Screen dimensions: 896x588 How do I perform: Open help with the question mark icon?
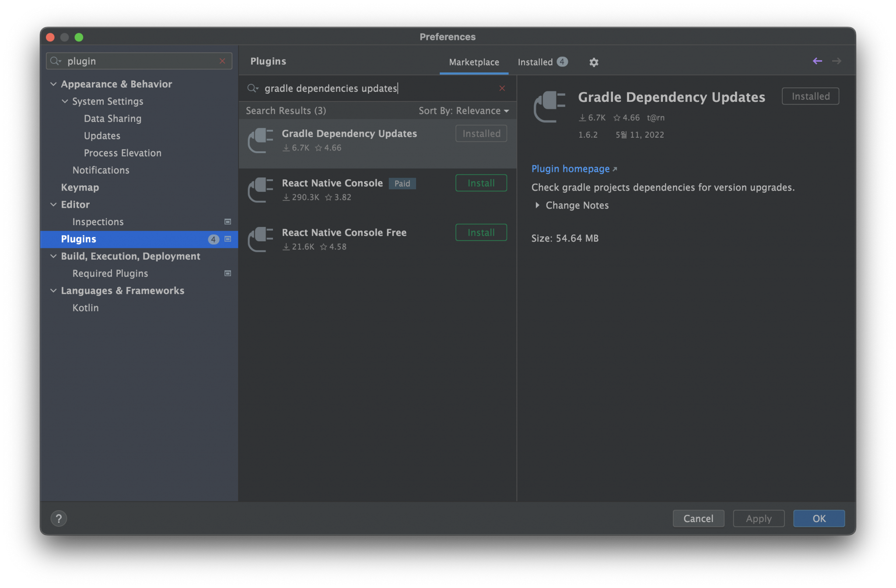(59, 518)
